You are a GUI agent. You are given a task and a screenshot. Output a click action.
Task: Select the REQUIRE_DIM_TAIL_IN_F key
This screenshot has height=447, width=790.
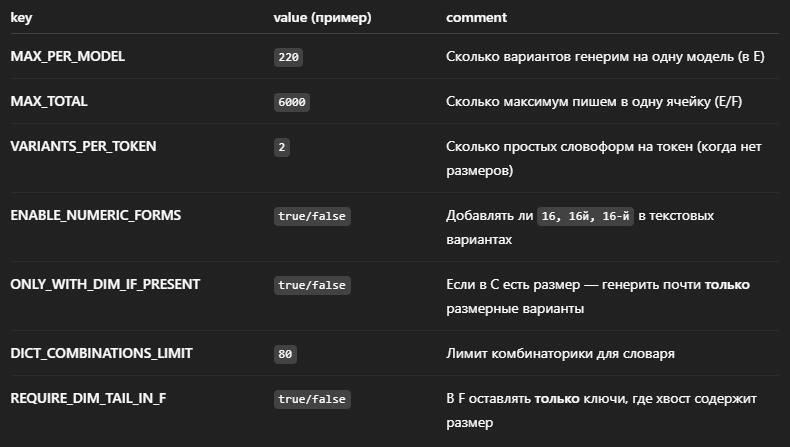88,398
